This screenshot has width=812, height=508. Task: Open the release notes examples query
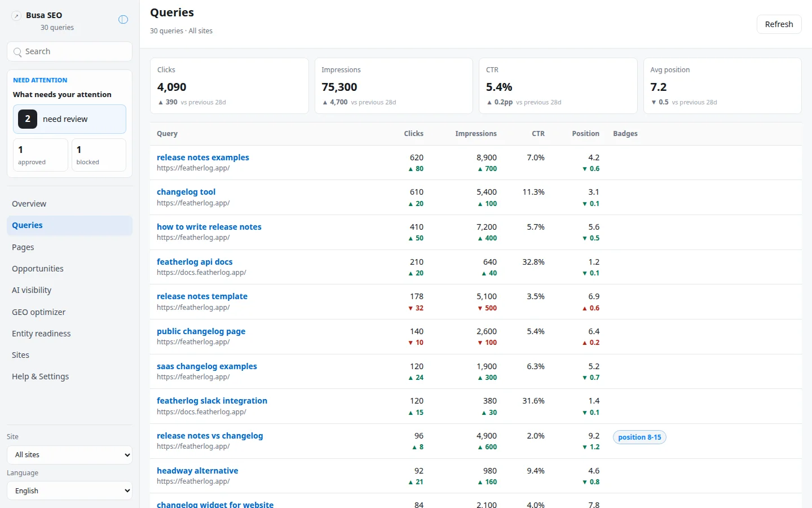(203, 157)
